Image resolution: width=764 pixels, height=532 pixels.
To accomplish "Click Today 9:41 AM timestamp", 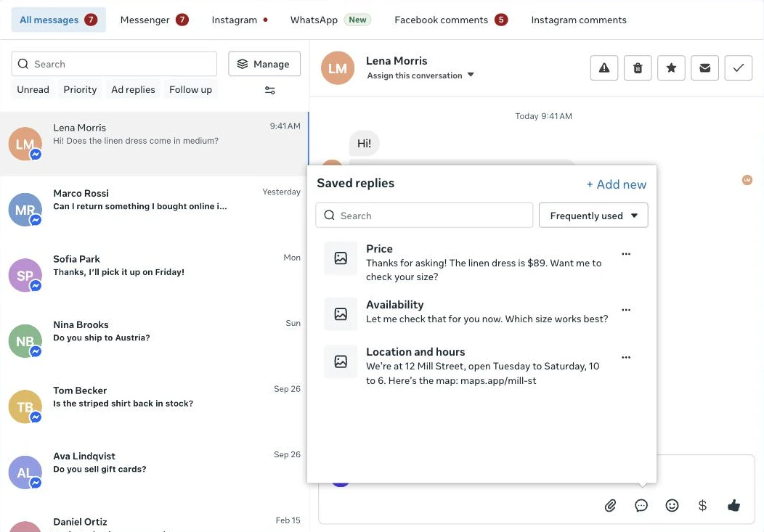I will point(543,116).
